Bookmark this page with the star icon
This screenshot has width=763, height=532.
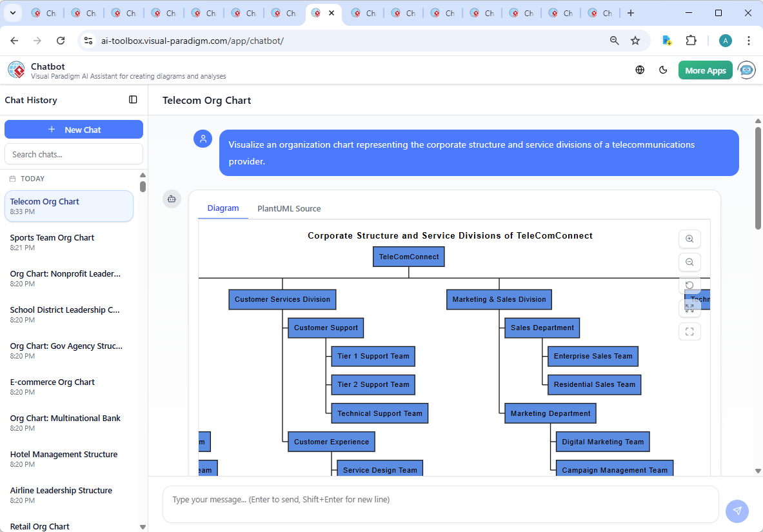(x=636, y=40)
